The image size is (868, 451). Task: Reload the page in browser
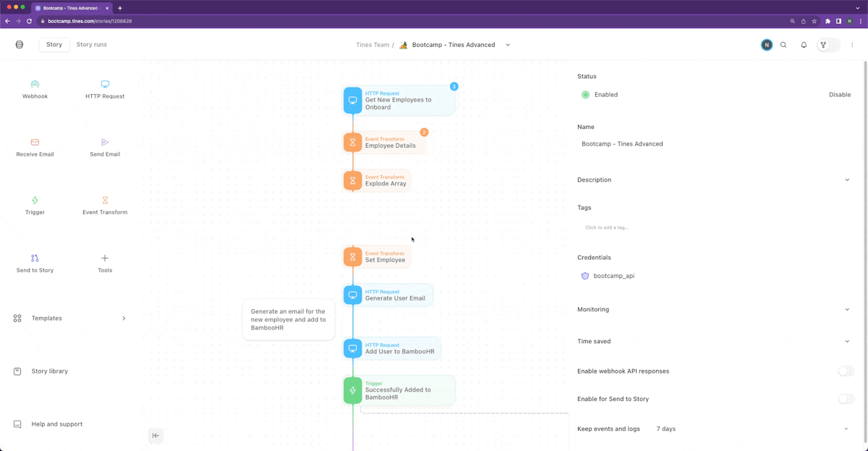[x=29, y=21]
